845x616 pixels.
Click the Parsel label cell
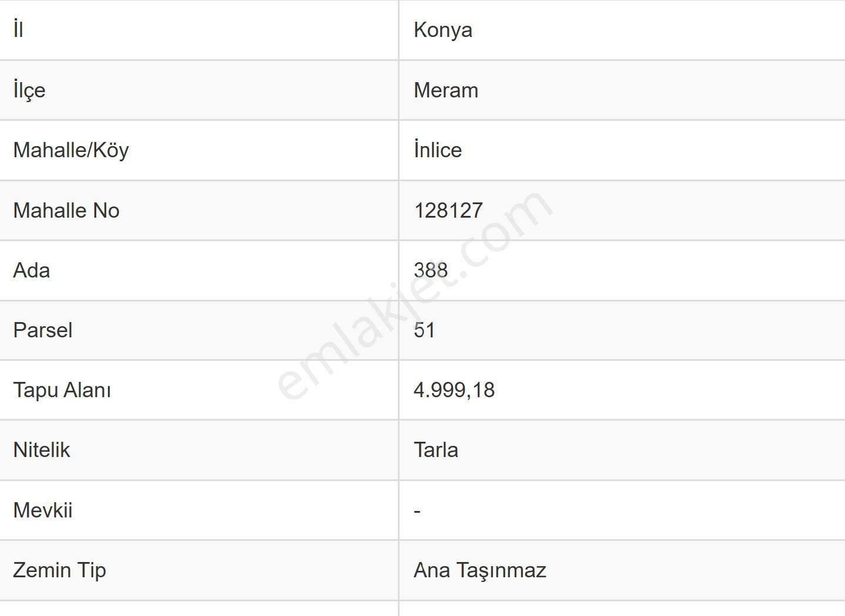(43, 330)
